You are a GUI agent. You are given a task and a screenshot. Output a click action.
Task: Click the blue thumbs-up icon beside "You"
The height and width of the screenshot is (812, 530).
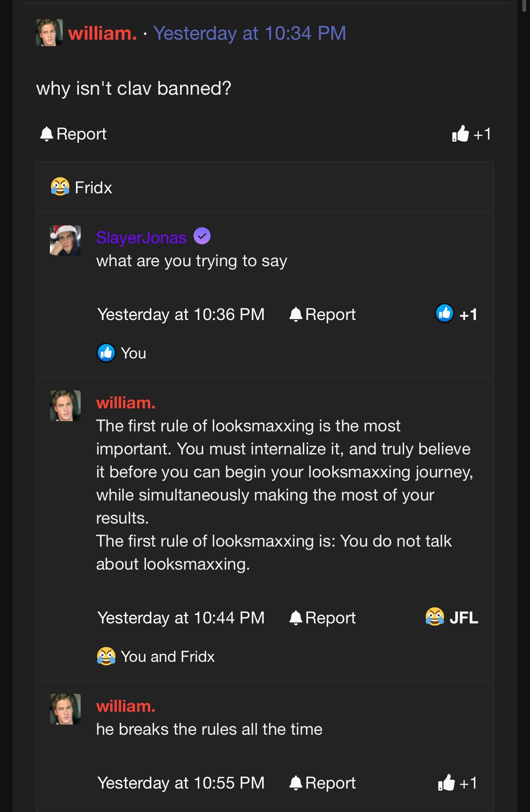coord(106,353)
